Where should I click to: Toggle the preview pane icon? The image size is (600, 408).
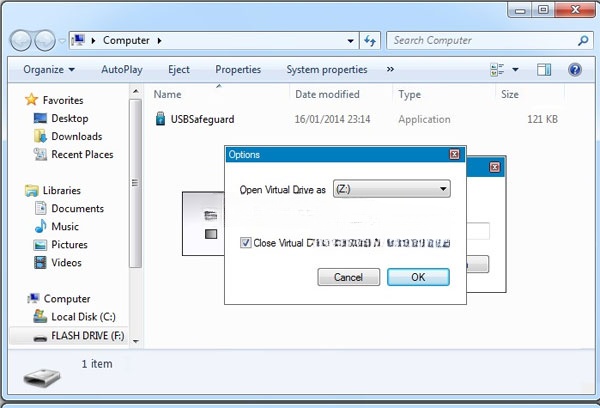544,70
